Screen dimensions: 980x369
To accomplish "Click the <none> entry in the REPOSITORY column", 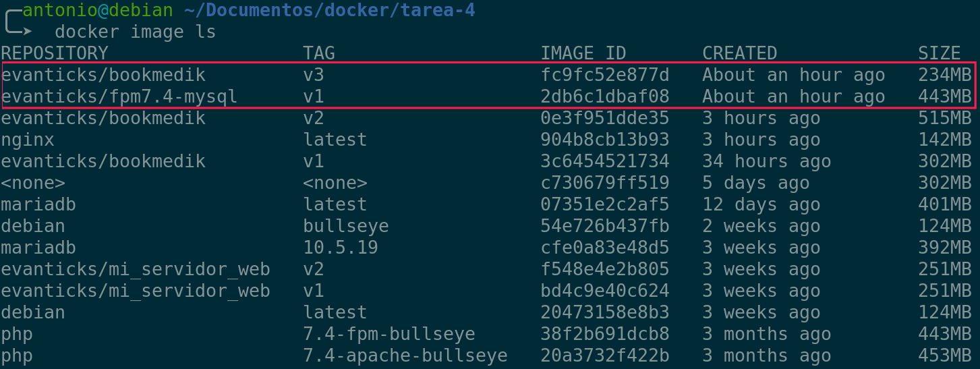I will click(32, 183).
